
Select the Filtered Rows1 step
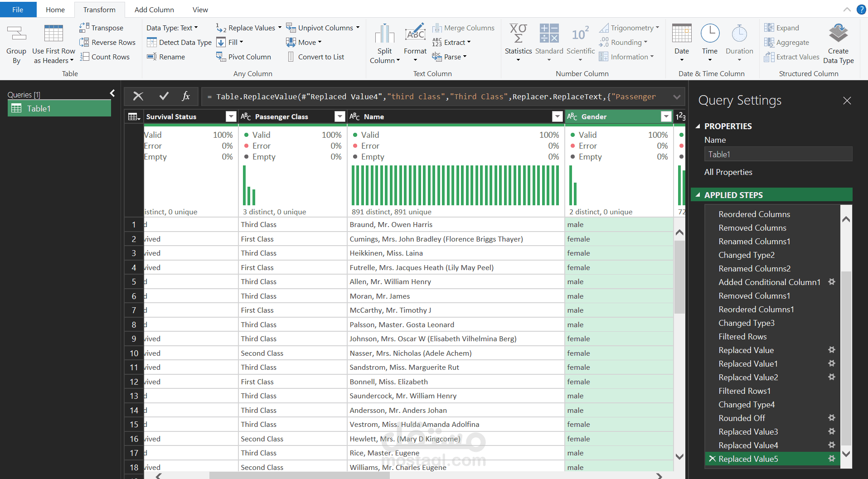click(744, 391)
